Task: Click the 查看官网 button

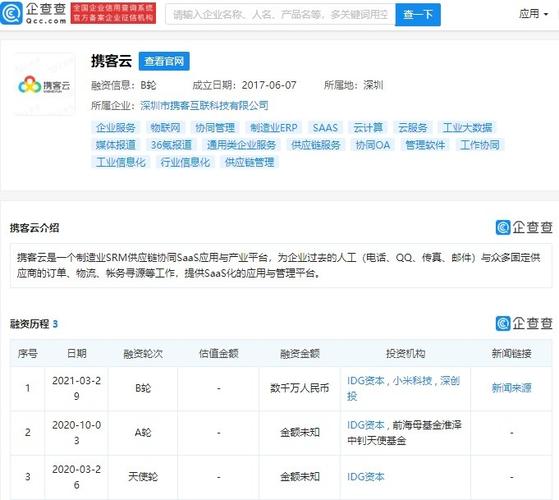Action: pyautogui.click(x=164, y=61)
